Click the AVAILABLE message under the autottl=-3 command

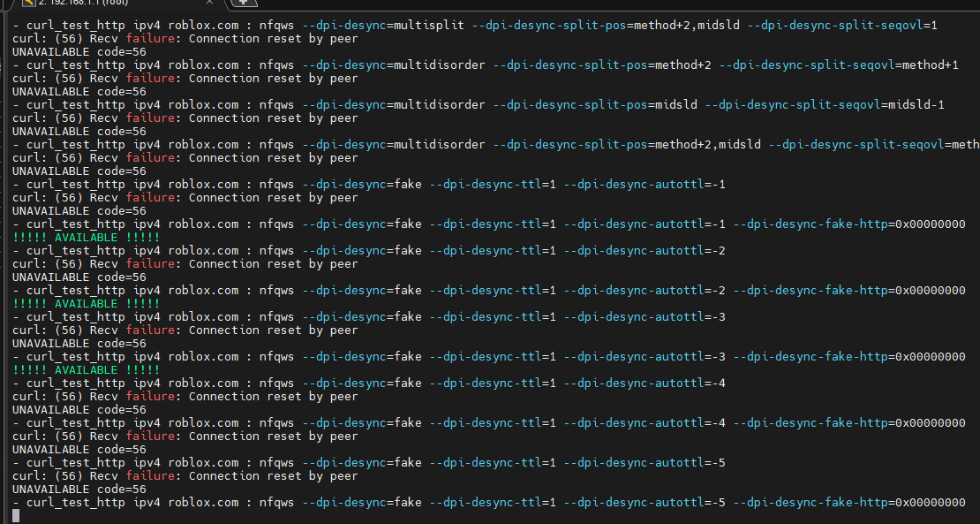tap(87, 370)
